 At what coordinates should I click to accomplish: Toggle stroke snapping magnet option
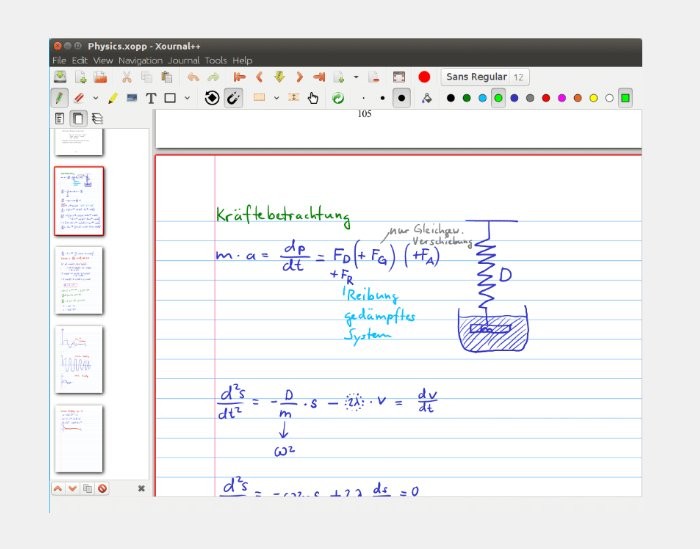(x=233, y=98)
